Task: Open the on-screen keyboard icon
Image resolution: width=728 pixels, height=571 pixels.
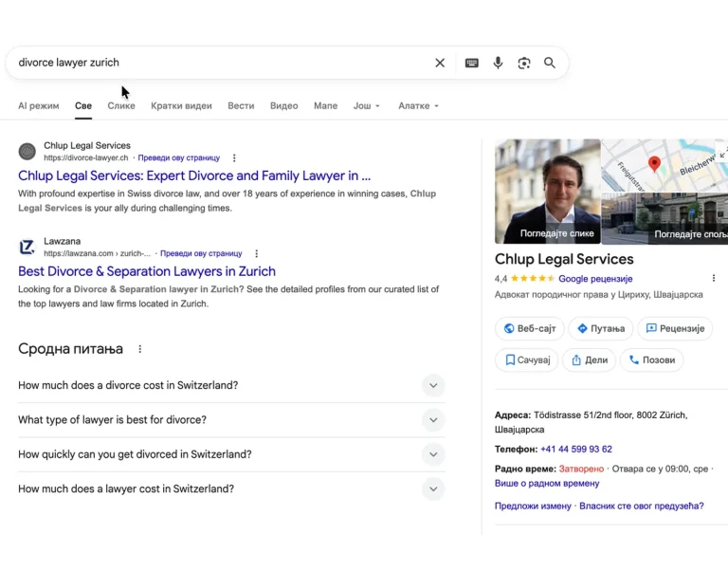Action: pyautogui.click(x=472, y=63)
